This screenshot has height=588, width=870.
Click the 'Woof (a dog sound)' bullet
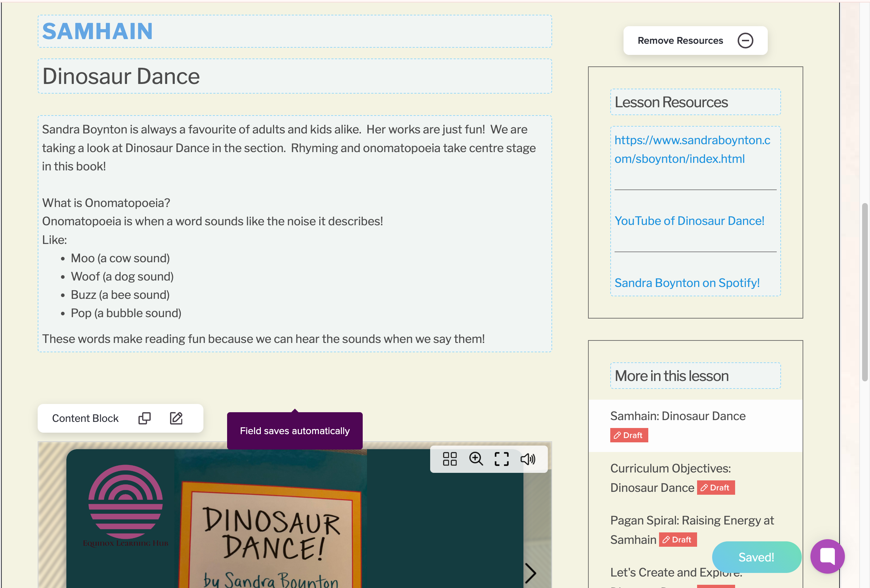coord(122,277)
